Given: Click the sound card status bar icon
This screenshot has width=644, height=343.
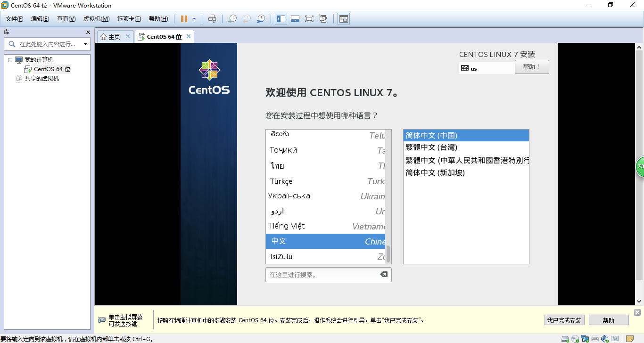Looking at the screenshot, I should [x=605, y=339].
